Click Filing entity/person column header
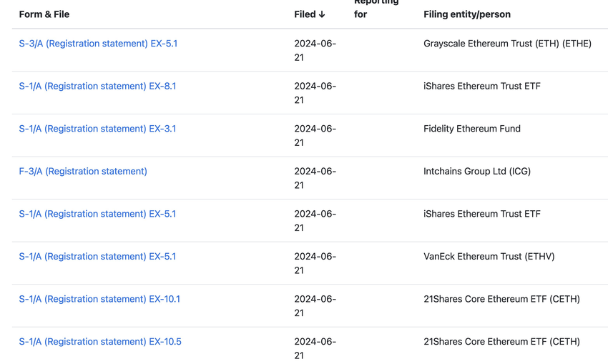608x364 pixels. point(467,14)
